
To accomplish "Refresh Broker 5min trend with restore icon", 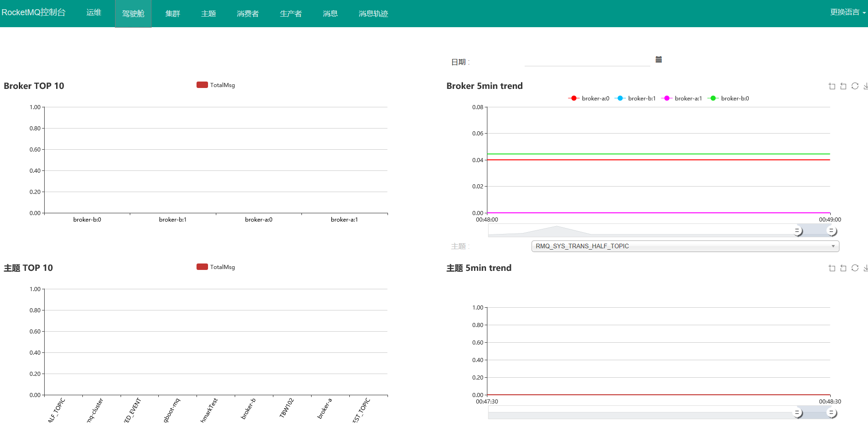I will point(855,86).
